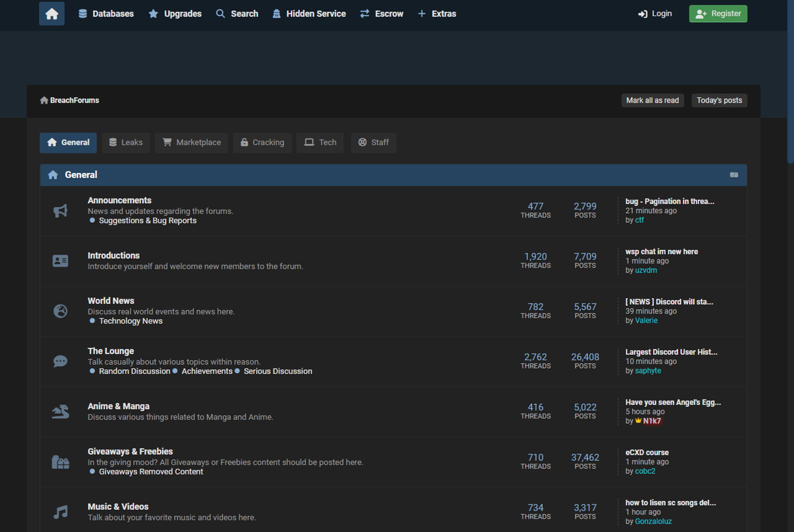Click the Music & Videos note icon
The image size is (794, 532).
[61, 512]
